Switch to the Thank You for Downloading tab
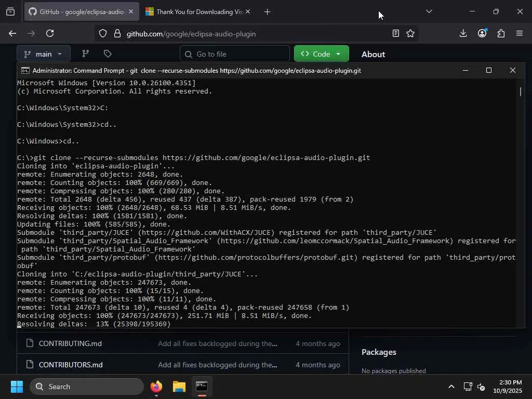 198,12
